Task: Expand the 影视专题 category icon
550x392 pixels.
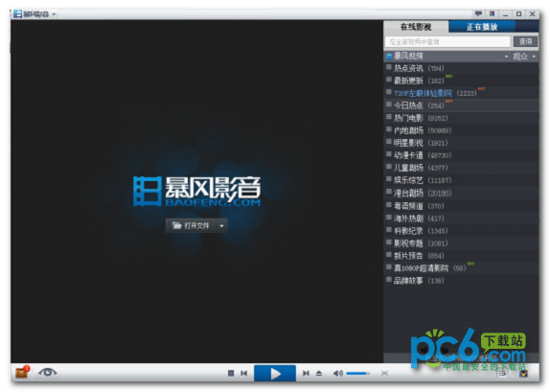Action: pyautogui.click(x=389, y=242)
